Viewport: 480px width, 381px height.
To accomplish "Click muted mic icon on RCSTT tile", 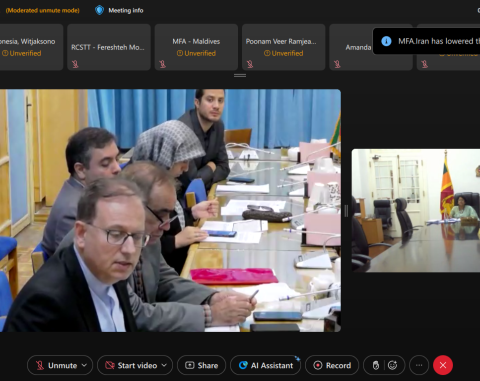I will [75, 64].
